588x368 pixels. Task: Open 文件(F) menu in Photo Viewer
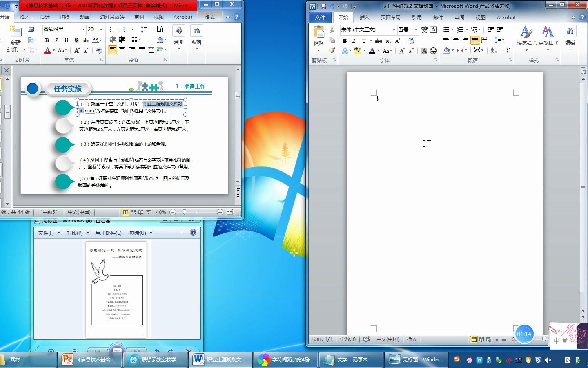(49, 233)
